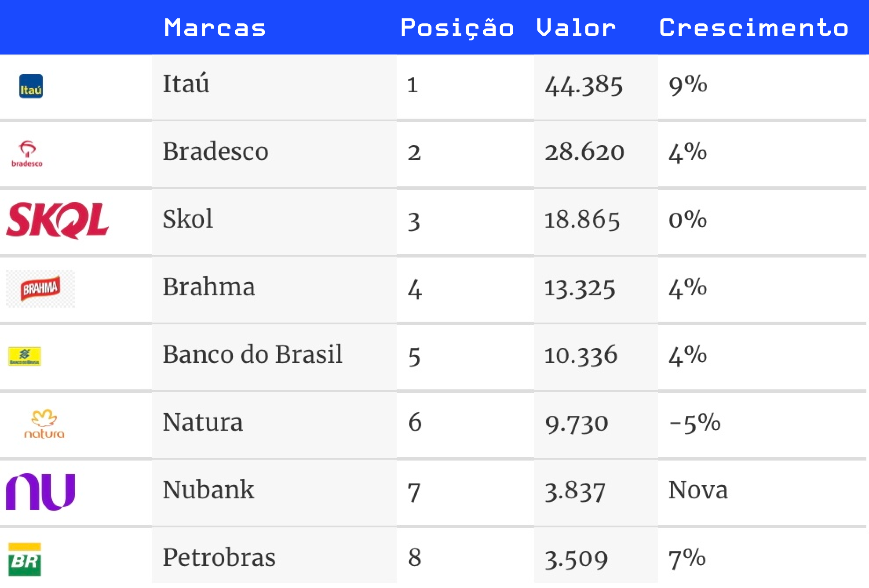
Task: Click the Posição column header
Action: point(457,28)
